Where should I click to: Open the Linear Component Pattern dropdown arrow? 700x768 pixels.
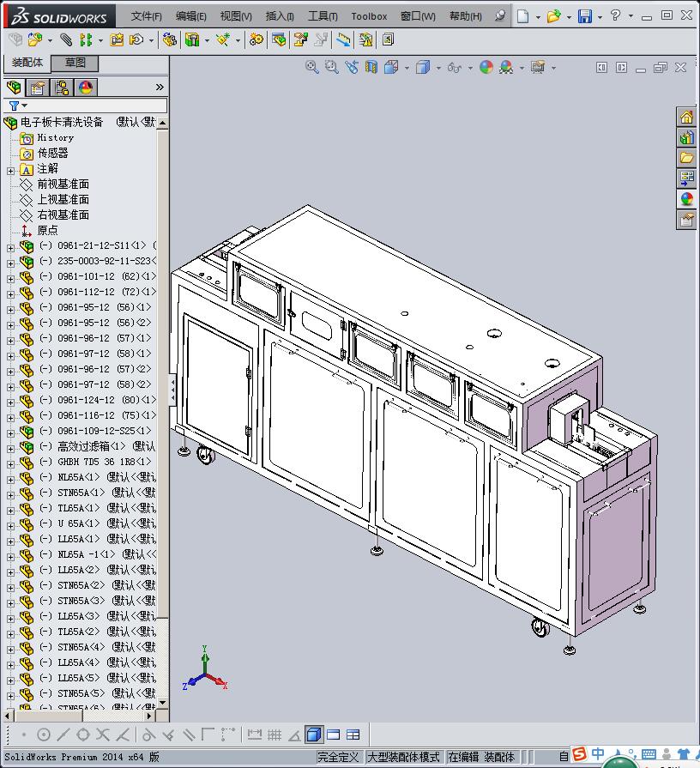point(101,40)
